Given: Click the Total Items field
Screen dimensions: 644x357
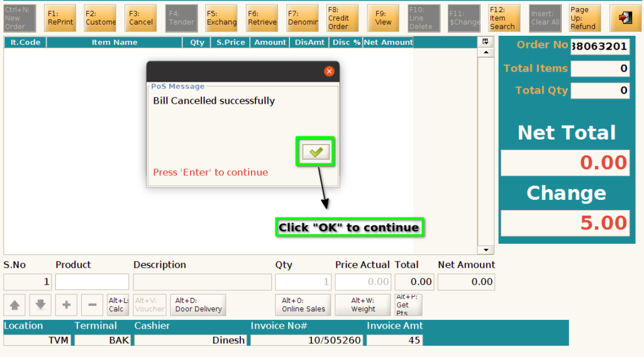Looking at the screenshot, I should pos(600,69).
